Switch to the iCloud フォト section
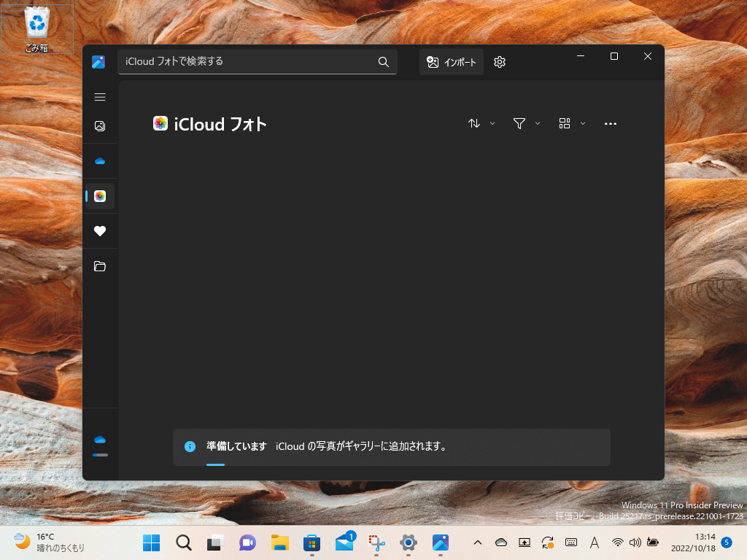Screen dimensions: 747x560 point(100,195)
